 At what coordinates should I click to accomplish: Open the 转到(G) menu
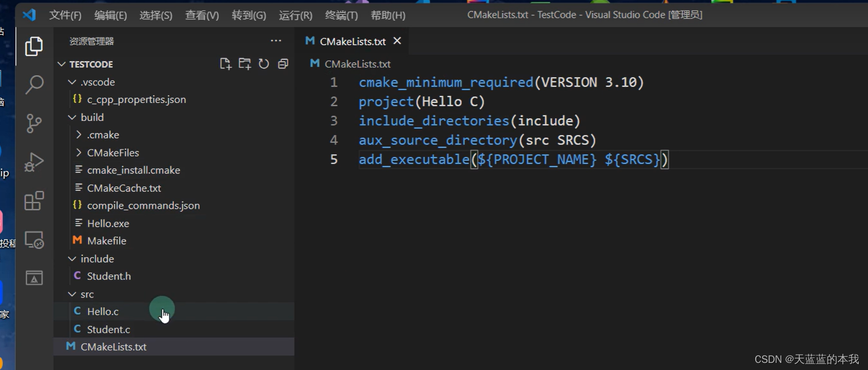249,15
